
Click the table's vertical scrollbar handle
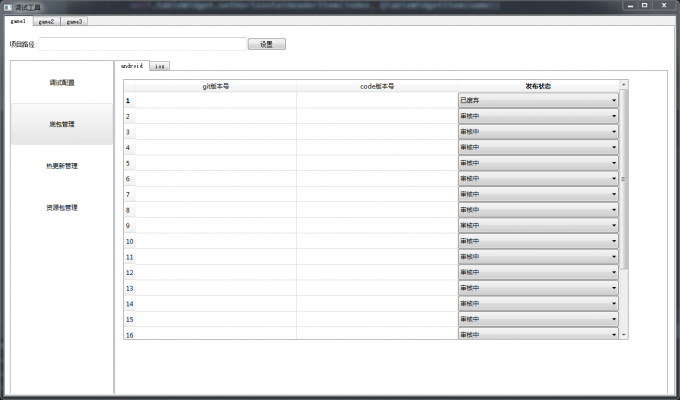[x=624, y=179]
